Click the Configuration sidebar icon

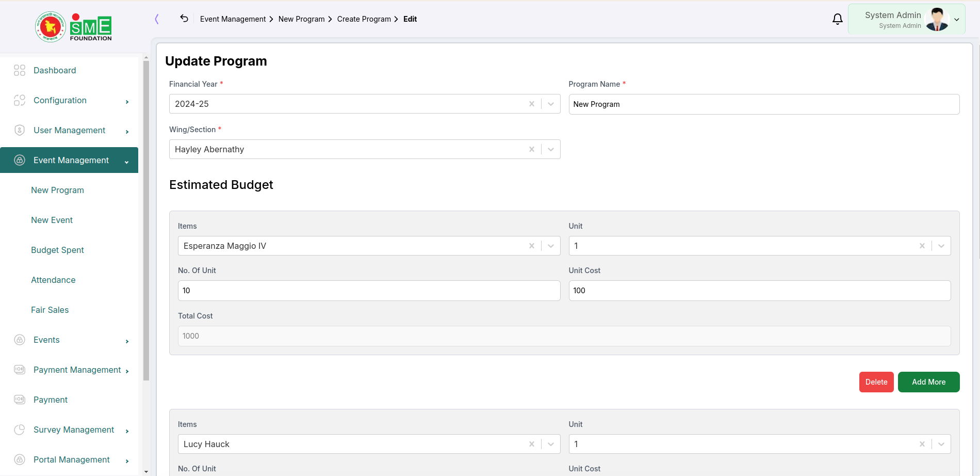click(x=20, y=100)
